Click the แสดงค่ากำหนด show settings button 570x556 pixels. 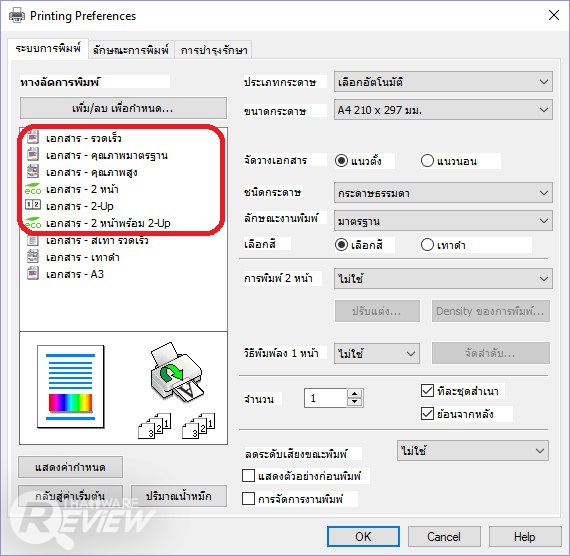tap(71, 467)
